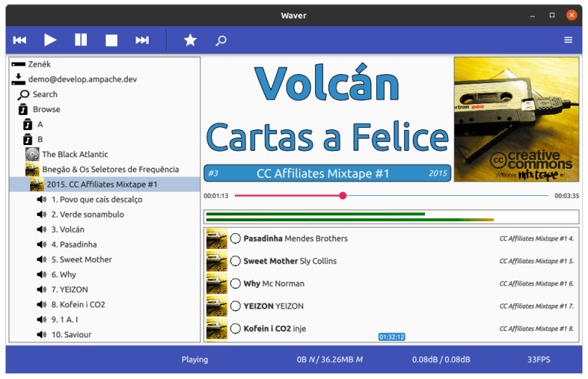588x379 pixels.
Task: Start playback with the Play button
Action: tap(50, 39)
